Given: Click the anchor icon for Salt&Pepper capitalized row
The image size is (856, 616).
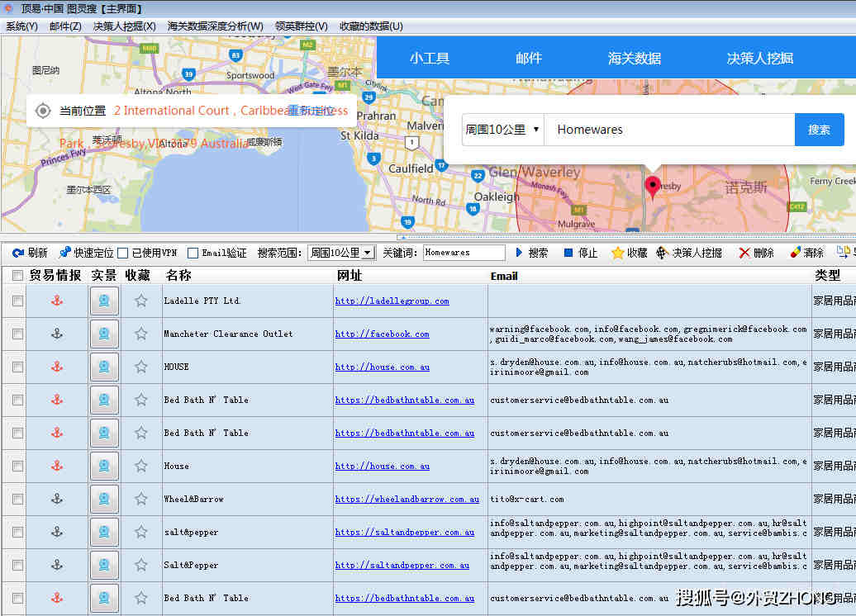Looking at the screenshot, I should tap(57, 565).
